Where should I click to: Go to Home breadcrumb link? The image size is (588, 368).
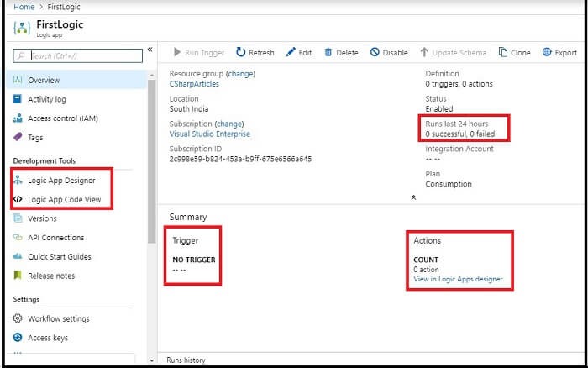pyautogui.click(x=24, y=7)
